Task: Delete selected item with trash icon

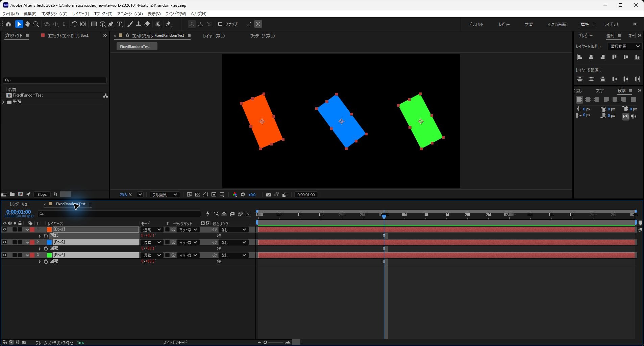Action: pyautogui.click(x=55, y=194)
